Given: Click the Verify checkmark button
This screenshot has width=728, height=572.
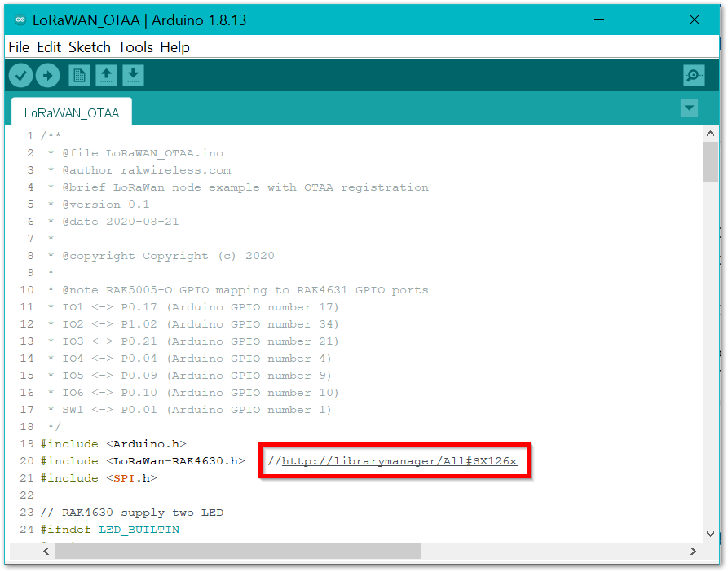Looking at the screenshot, I should coord(20,76).
